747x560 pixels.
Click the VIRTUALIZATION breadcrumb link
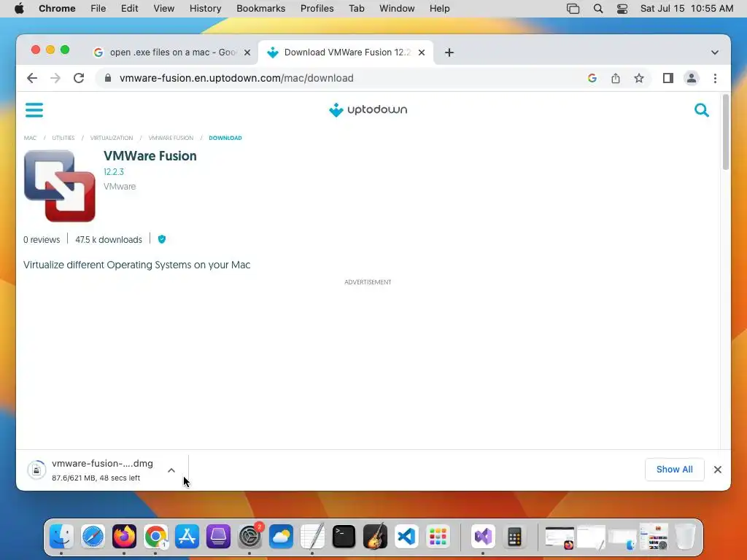(x=112, y=138)
